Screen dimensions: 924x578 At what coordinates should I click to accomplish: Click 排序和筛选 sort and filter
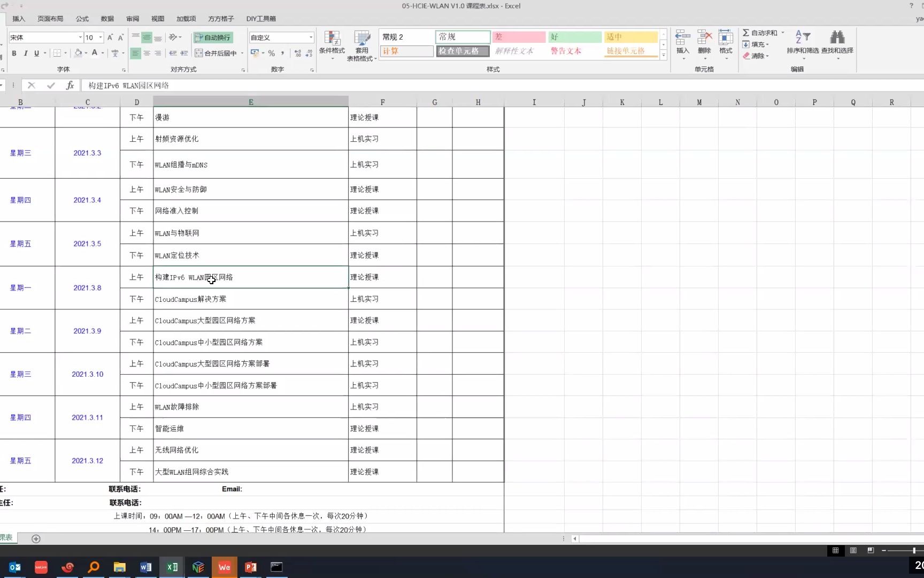pos(803,44)
